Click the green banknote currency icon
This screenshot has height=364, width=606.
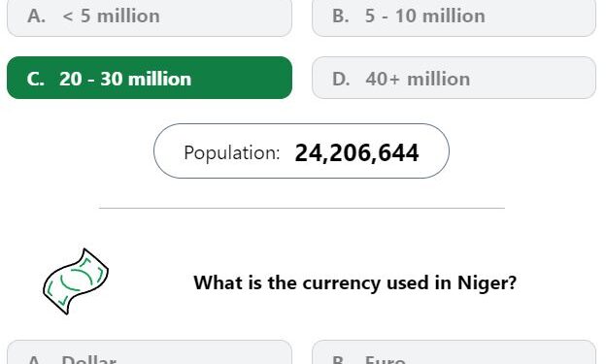76,281
